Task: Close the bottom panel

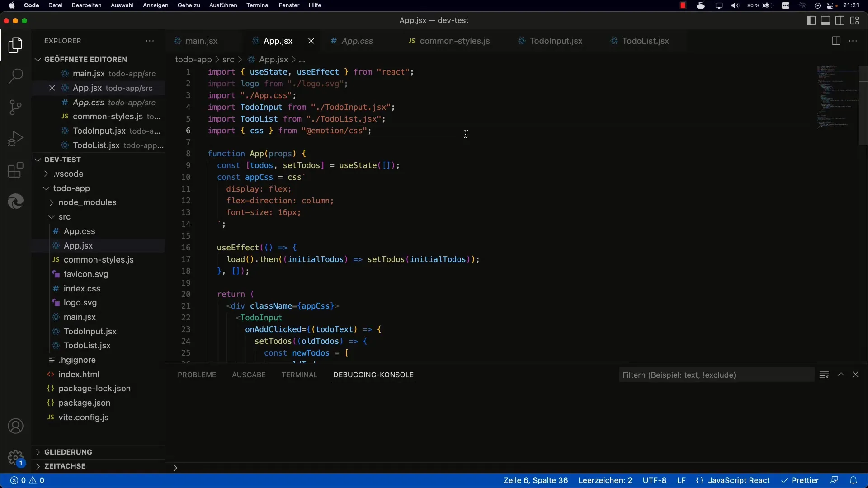Action: coord(855,375)
